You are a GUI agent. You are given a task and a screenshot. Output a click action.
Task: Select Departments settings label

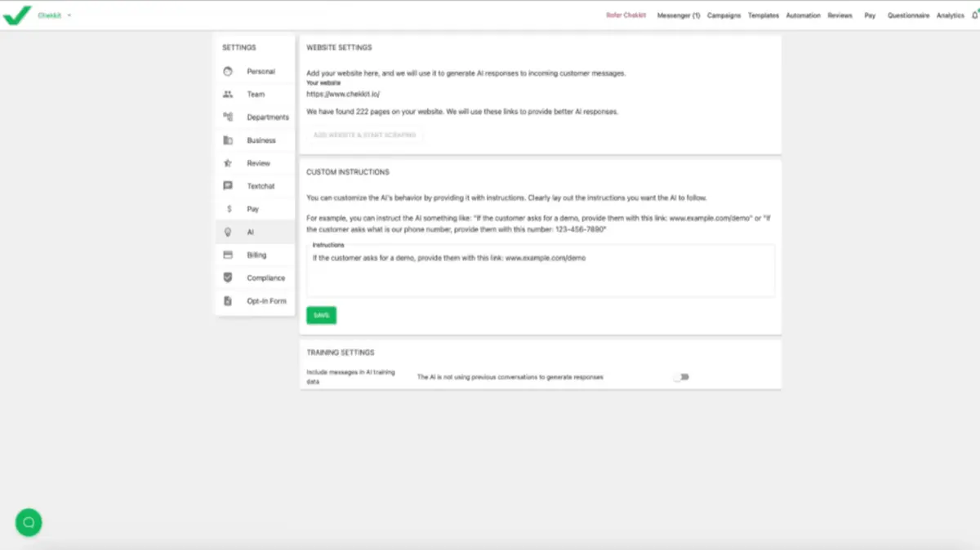pyautogui.click(x=268, y=118)
